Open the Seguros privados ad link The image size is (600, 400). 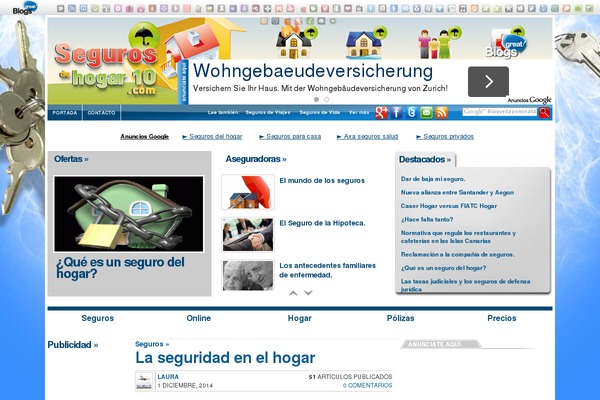tap(445, 137)
